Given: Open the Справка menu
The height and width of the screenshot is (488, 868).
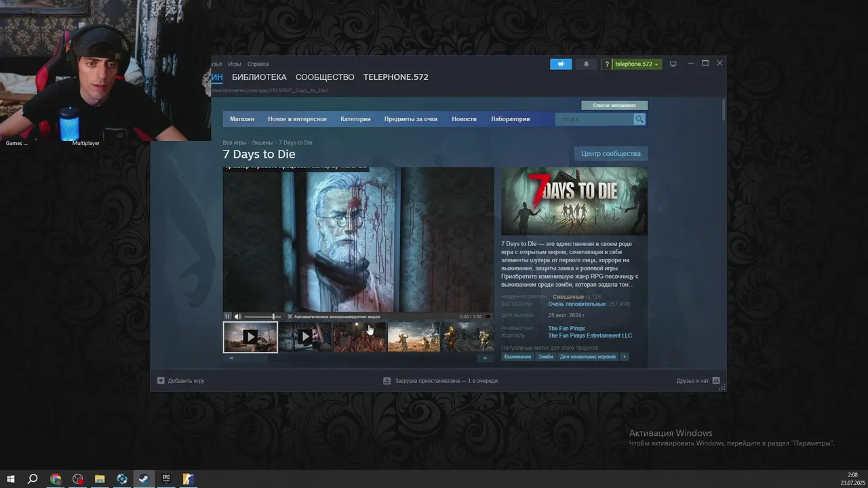Looking at the screenshot, I should click(258, 64).
